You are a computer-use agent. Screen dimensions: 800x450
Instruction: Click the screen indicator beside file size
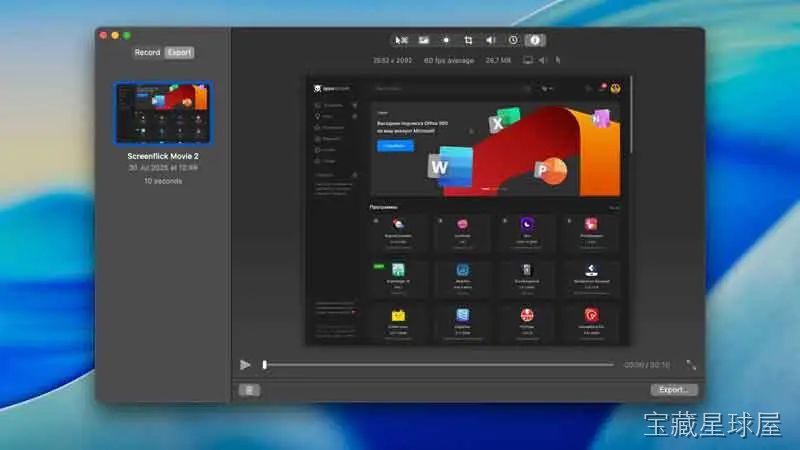(x=528, y=60)
